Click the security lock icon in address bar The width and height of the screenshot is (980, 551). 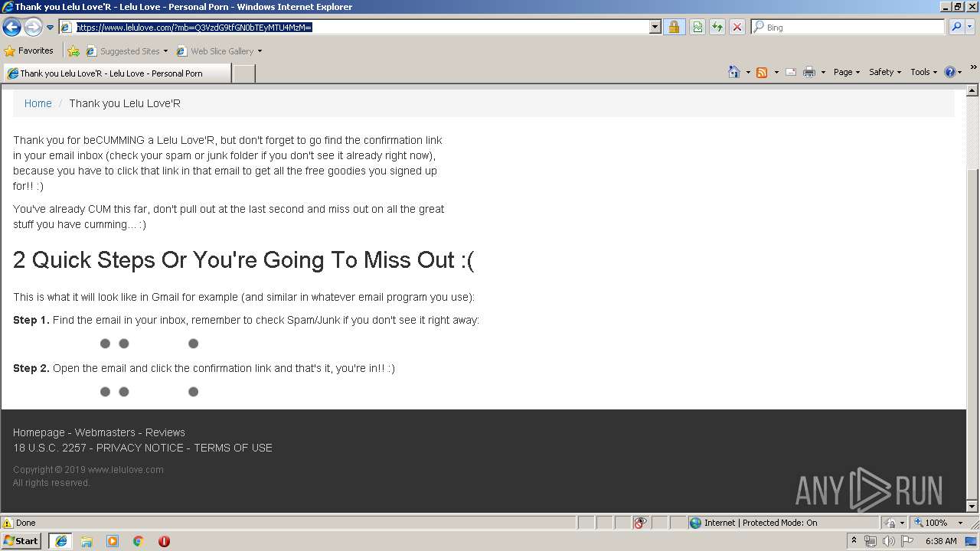pyautogui.click(x=674, y=27)
